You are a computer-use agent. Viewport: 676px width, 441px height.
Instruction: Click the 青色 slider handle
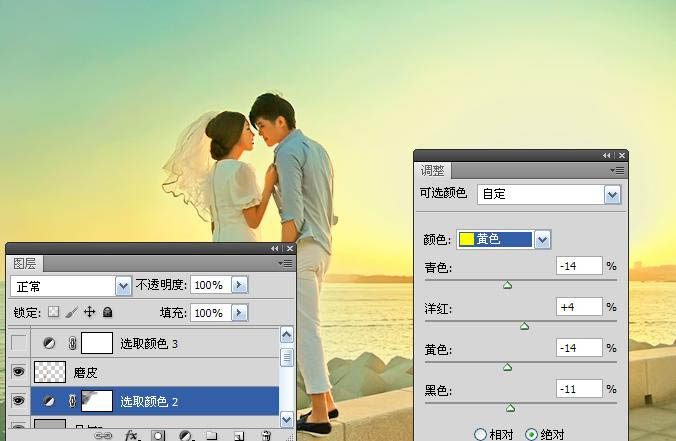507,285
